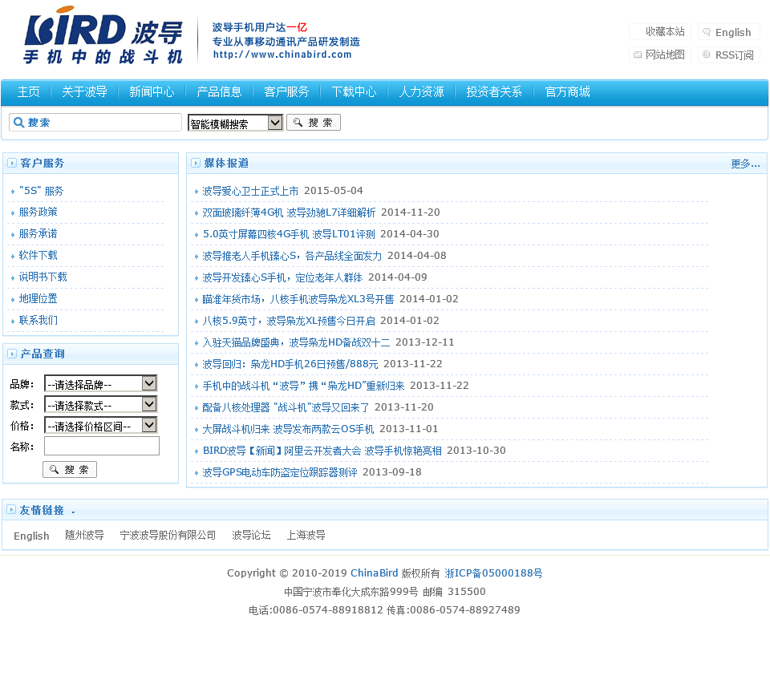Click ChinaBird link in footer
This screenshot has height=700, width=770.
click(x=375, y=573)
